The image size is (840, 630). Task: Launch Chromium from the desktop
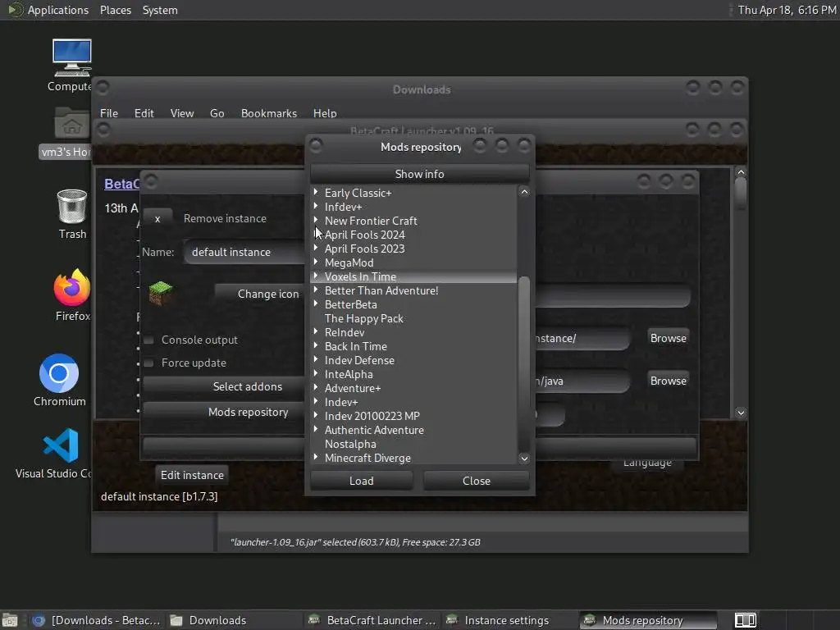coord(59,380)
